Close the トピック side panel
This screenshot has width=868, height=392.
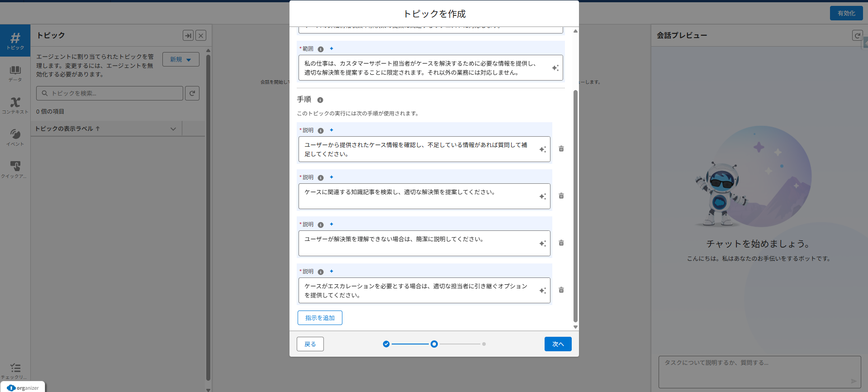tap(201, 35)
